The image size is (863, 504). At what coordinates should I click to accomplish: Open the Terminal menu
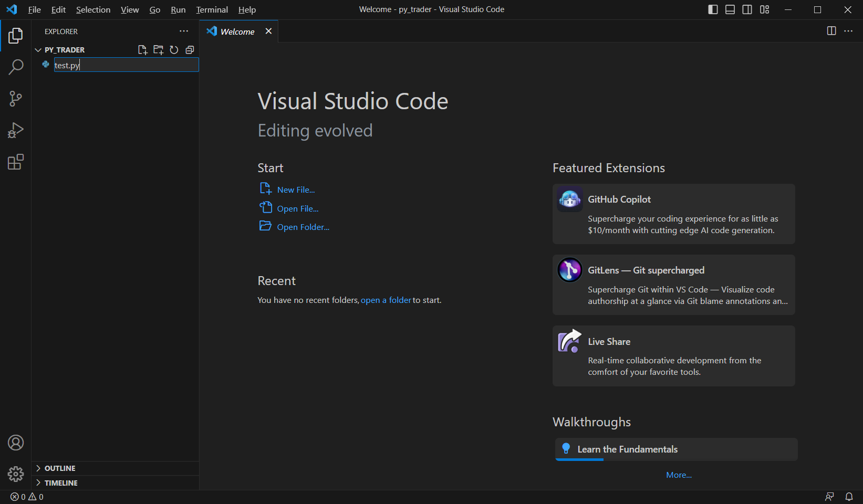212,9
